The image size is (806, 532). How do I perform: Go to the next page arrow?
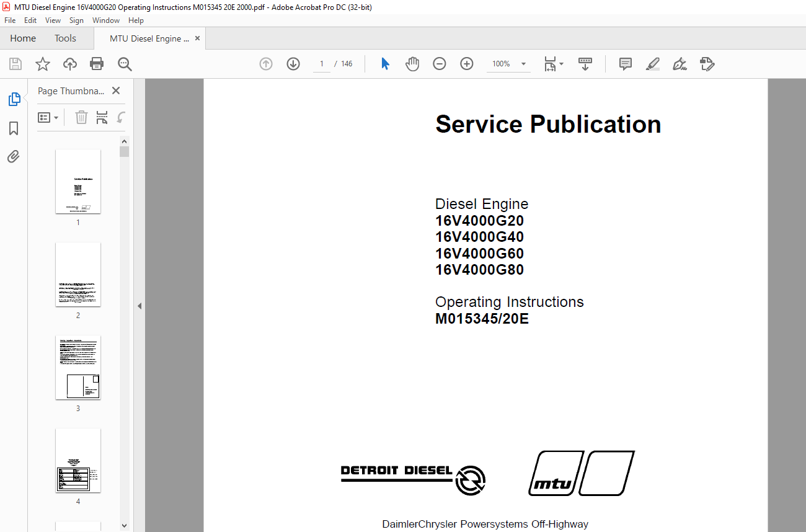(293, 64)
